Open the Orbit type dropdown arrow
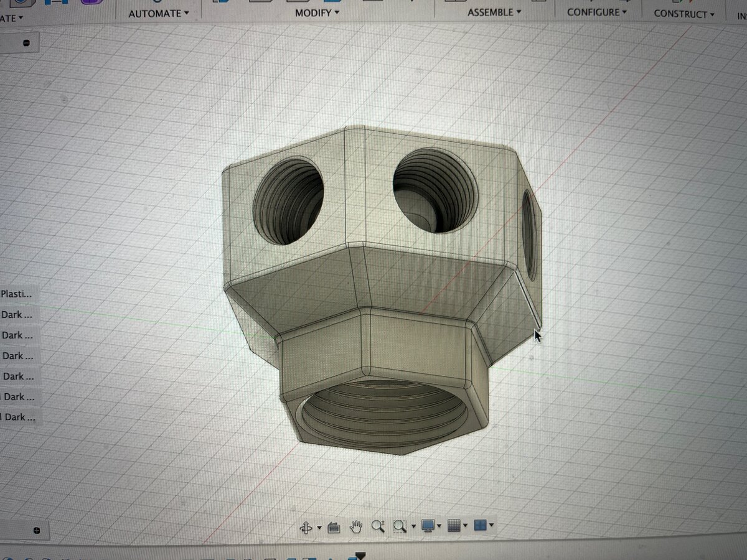Screen dimensions: 747x560 click(319, 527)
